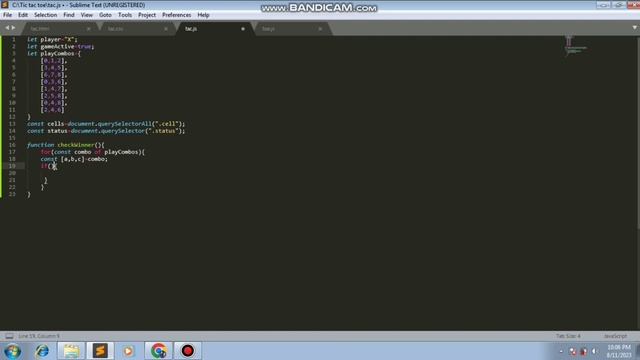The width and height of the screenshot is (640, 360).
Task: Switch to the tac.css tab
Action: [137, 29]
